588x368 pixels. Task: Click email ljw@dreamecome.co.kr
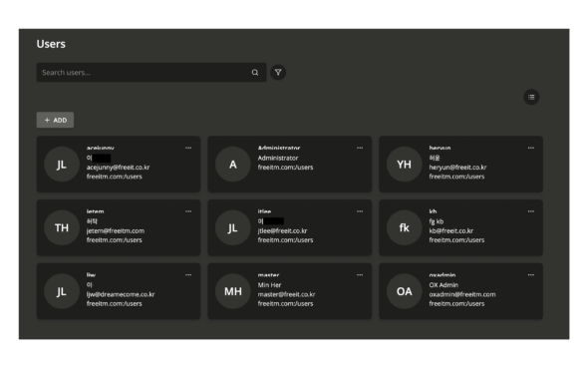[x=121, y=294]
